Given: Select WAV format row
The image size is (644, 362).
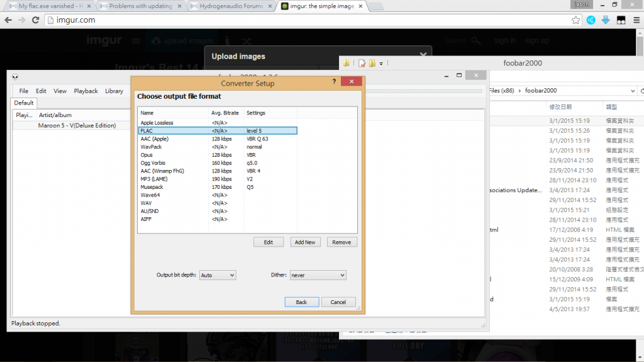Looking at the screenshot, I should tap(218, 203).
